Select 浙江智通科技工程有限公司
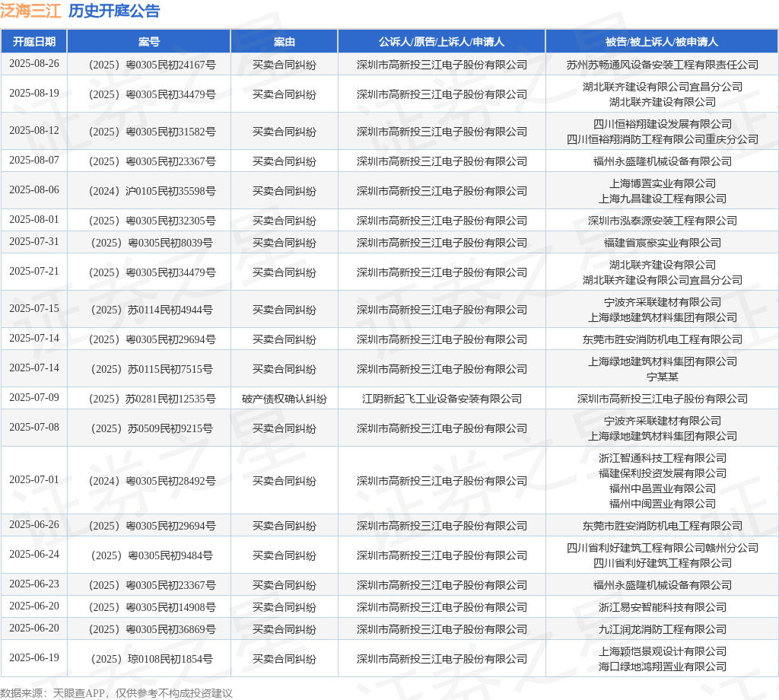 point(663,458)
